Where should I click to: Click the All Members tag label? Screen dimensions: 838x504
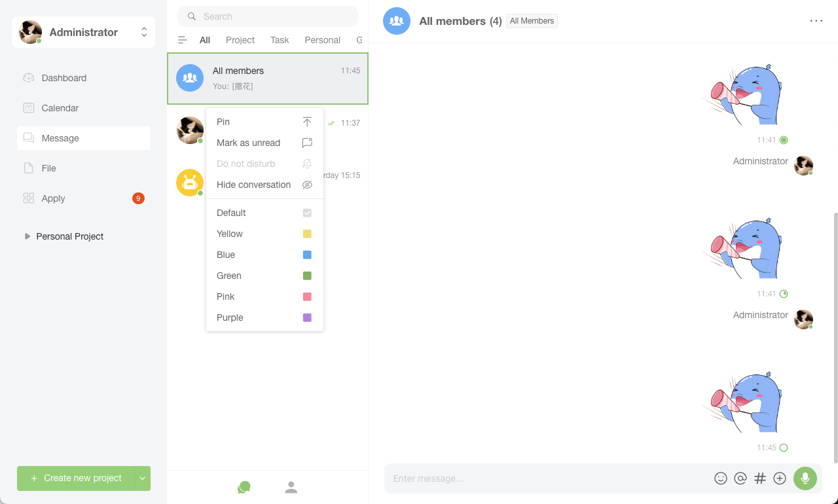click(532, 21)
